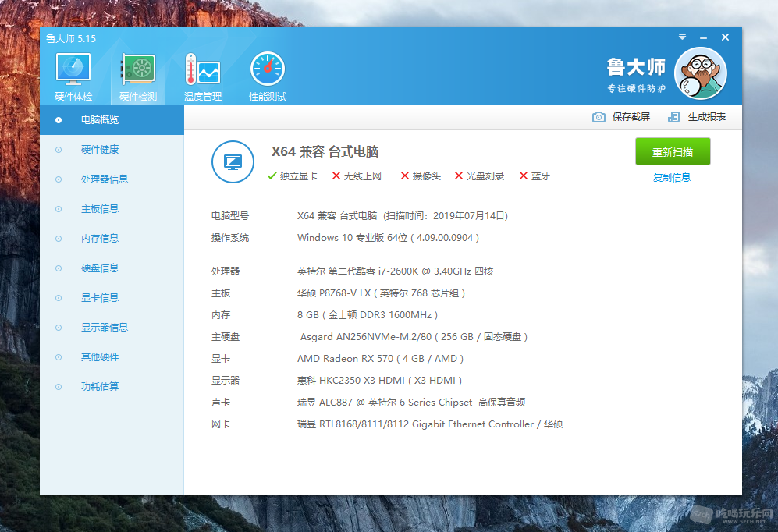The image size is (778, 532).
Task: Click the 惠科 HKC2350 X3 HDMI value
Action: [x=379, y=381]
